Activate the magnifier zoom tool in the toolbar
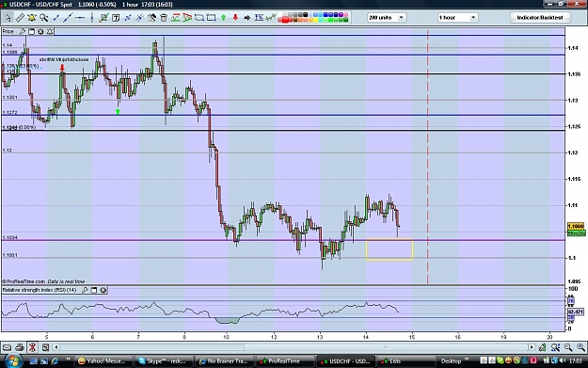 pos(44,17)
